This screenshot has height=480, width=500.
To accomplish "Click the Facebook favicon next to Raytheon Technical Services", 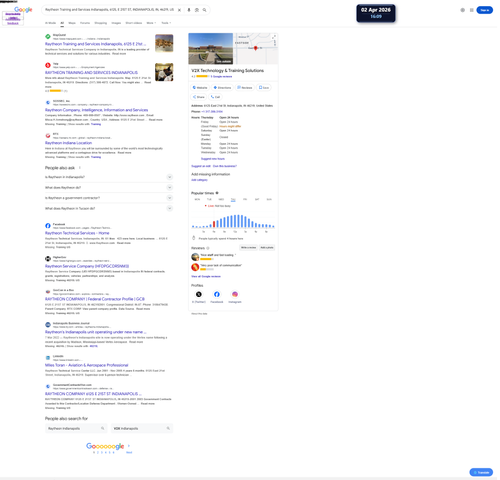I will (48, 226).
